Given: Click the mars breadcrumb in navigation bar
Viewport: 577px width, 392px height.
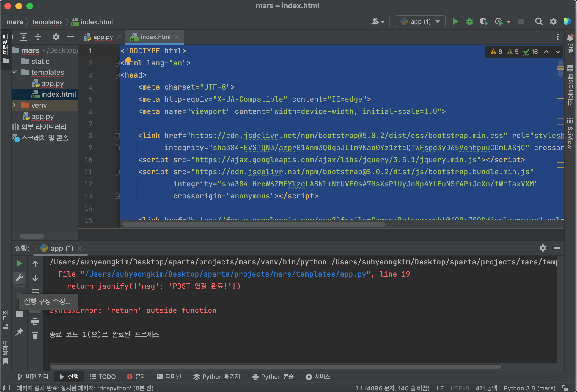Looking at the screenshot, I should point(15,22).
